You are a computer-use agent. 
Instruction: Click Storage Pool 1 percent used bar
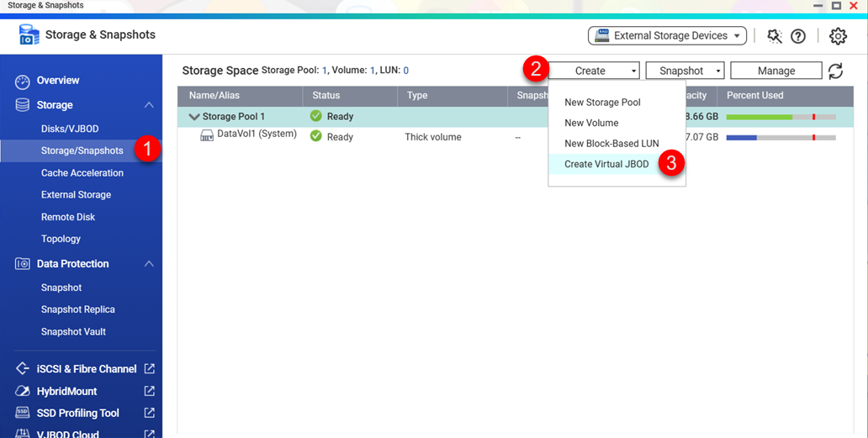click(x=781, y=117)
